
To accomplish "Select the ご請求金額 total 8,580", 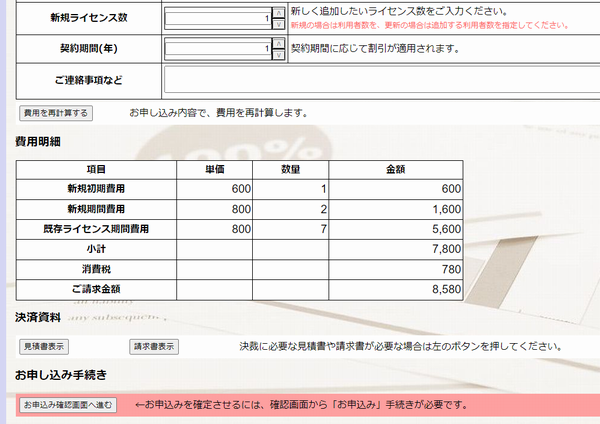I will (395, 289).
